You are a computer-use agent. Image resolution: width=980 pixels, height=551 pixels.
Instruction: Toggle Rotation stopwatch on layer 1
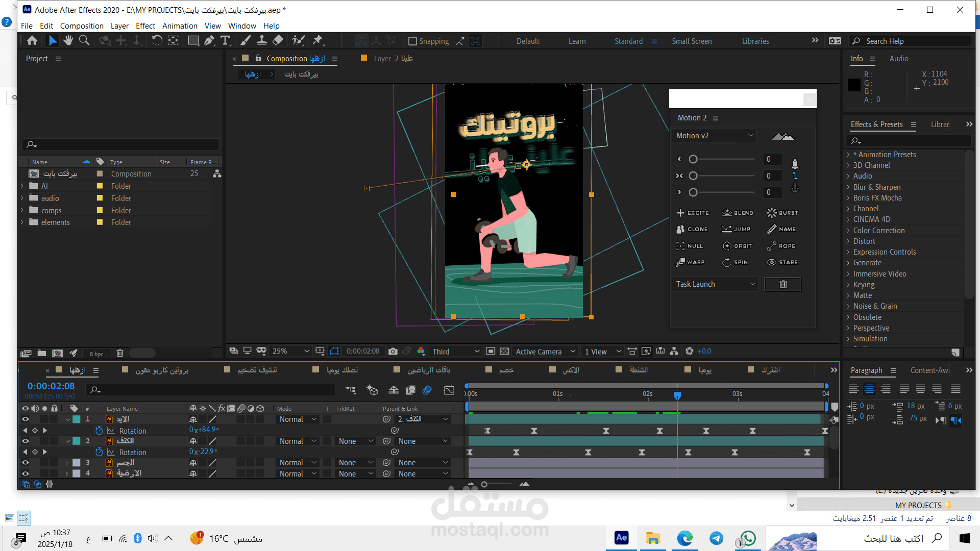click(99, 431)
